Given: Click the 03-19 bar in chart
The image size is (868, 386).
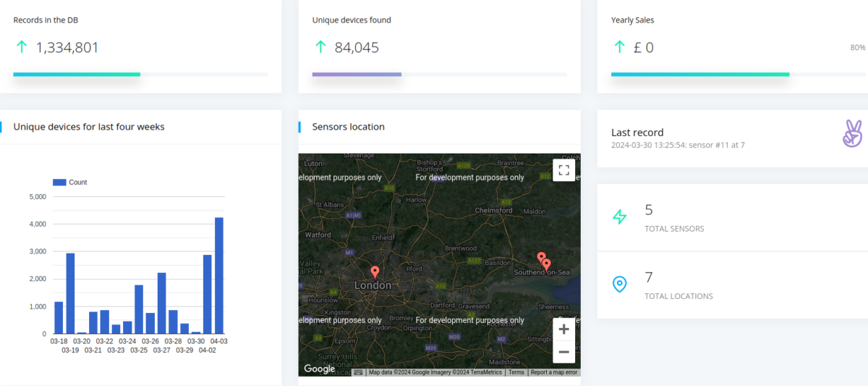Looking at the screenshot, I should click(x=70, y=293).
